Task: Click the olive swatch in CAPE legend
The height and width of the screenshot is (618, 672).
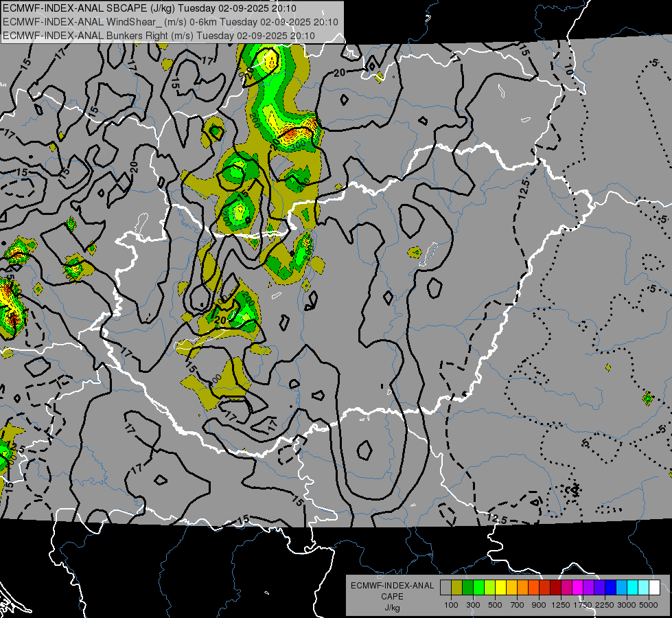Action: pos(457,587)
